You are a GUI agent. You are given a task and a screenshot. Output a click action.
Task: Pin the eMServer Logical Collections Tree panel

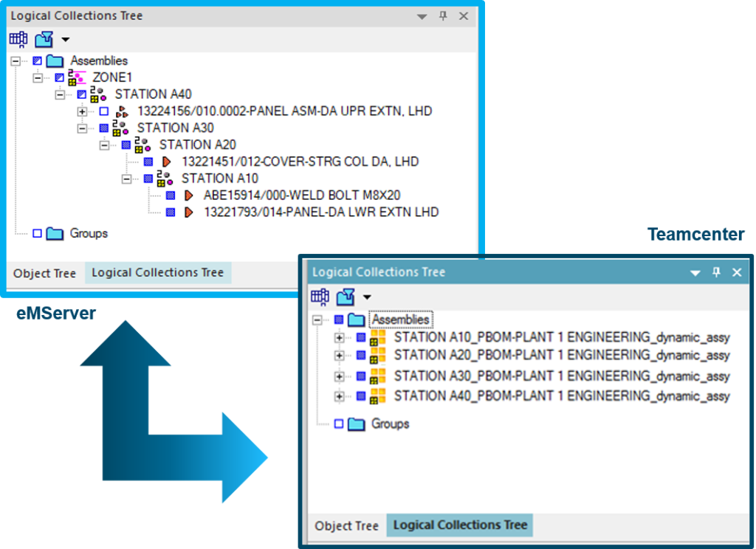[x=443, y=15]
